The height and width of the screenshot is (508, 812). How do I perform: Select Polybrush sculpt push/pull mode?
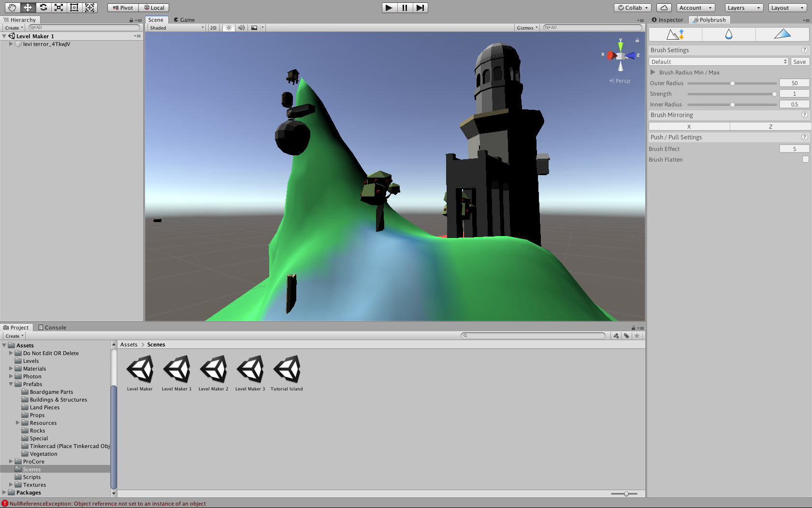click(x=675, y=34)
